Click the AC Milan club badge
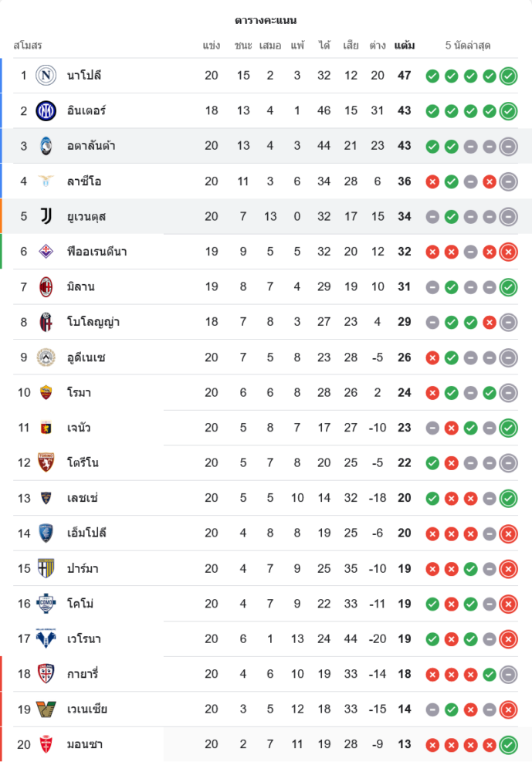Screen dimensions: 532x772 click(46, 287)
